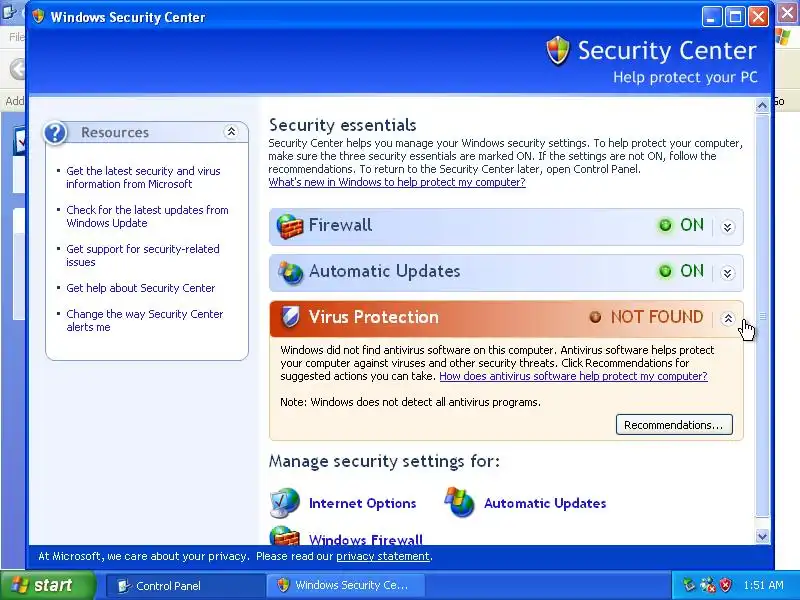Get support for security-related issues link
This screenshot has width=800, height=600.
143,255
